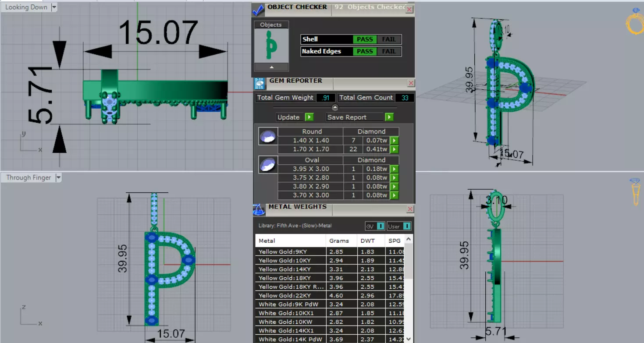Select PASS for Shell check
The width and height of the screenshot is (644, 343).
(x=364, y=39)
